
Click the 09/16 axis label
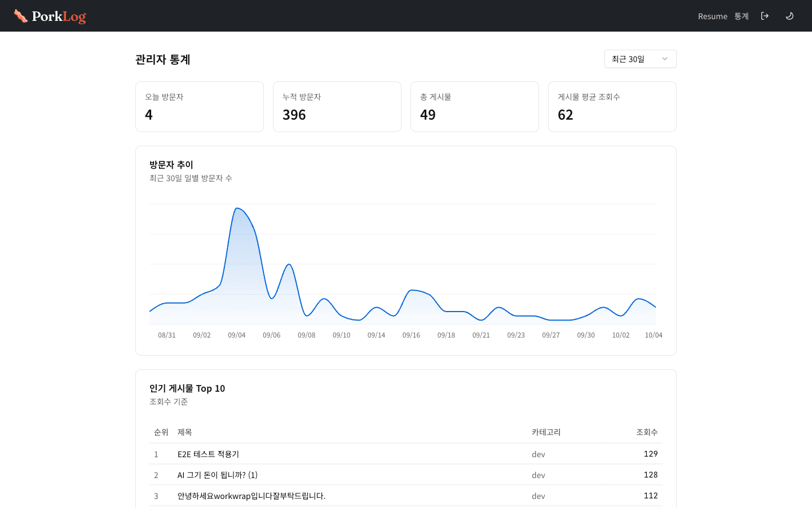411,335
